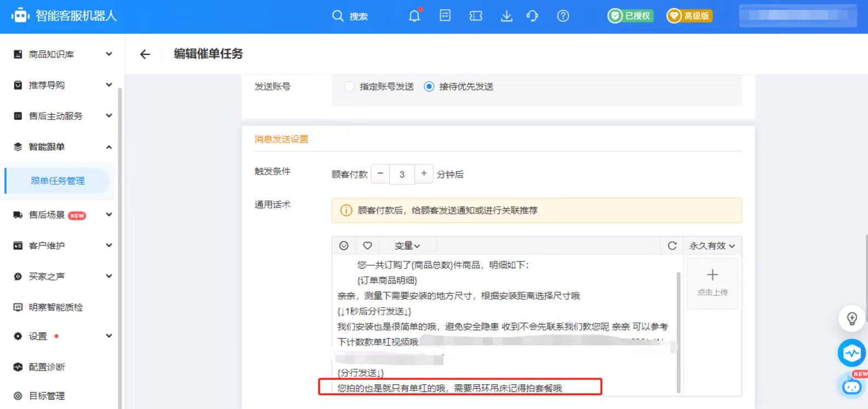
Task: Open the search magnifier in the top bar
Action: coord(338,16)
